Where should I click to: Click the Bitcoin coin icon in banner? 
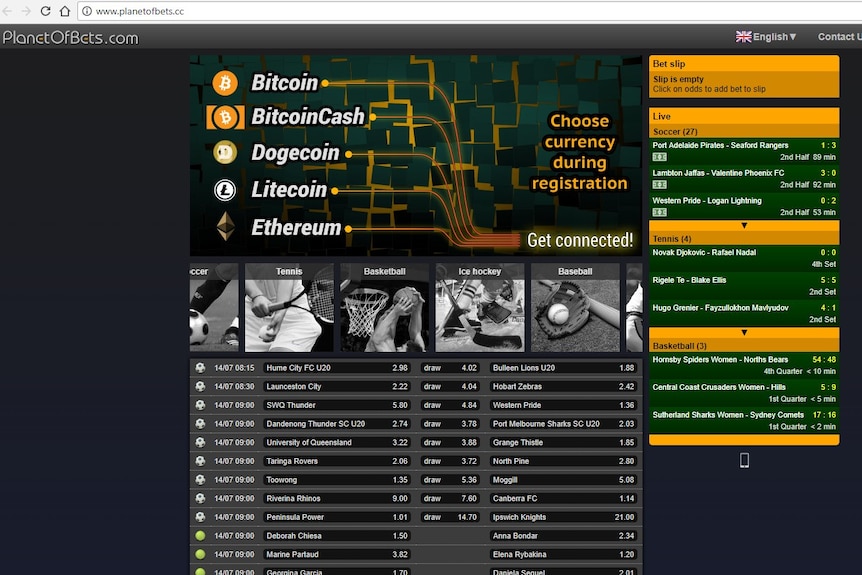[225, 83]
